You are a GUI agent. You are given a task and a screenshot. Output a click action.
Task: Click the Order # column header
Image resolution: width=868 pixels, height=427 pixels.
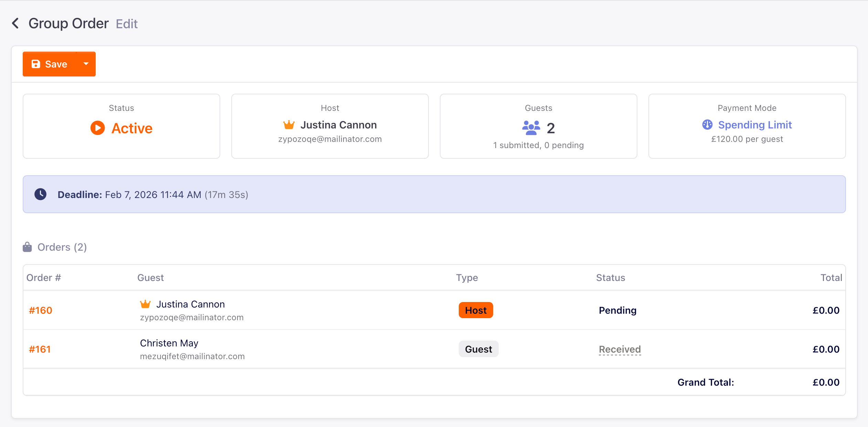44,278
